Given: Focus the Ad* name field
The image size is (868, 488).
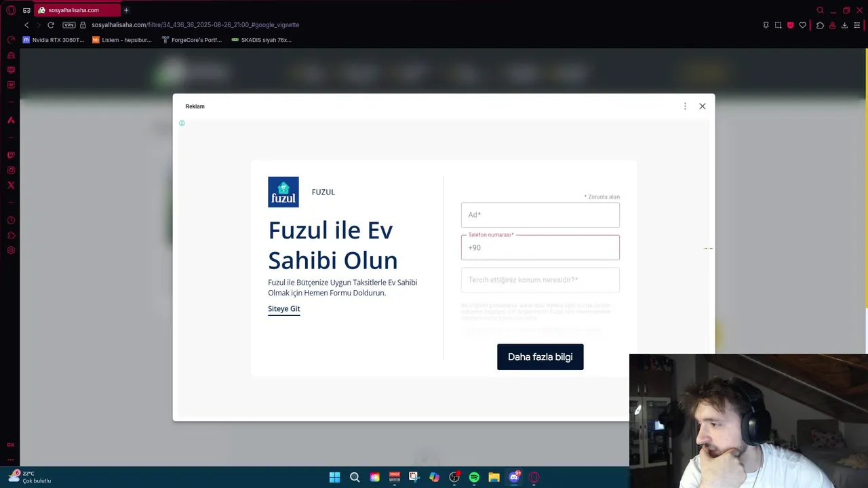Looking at the screenshot, I should (x=540, y=215).
